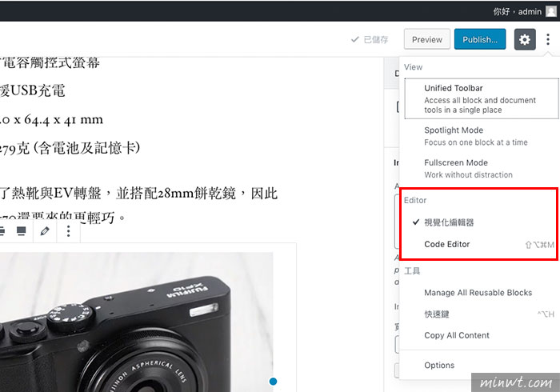Close the more tools vertical ellipsis menu
The width and height of the screenshot is (560, 392).
coord(548,39)
